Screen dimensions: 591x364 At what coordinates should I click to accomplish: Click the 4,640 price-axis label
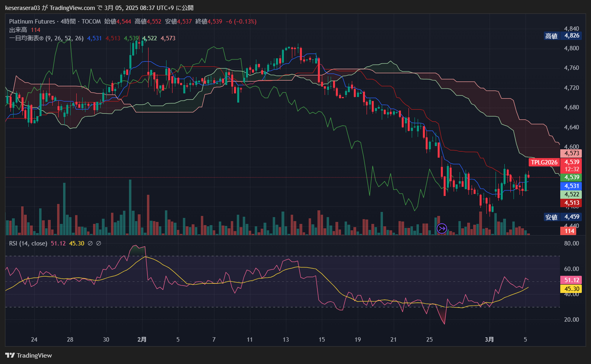572,127
